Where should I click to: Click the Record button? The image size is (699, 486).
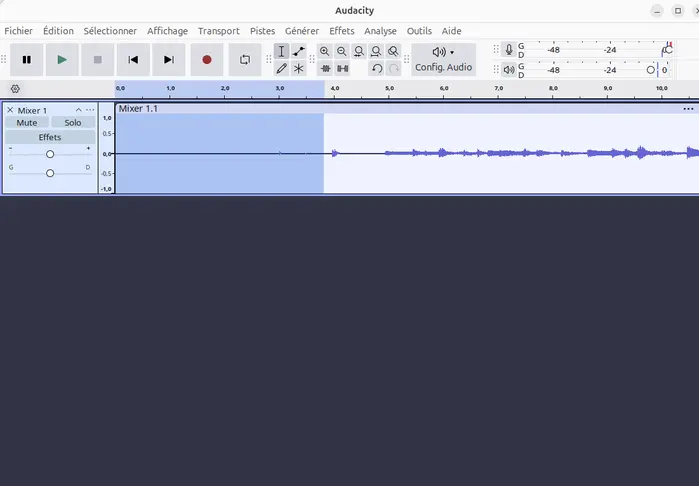coord(207,59)
